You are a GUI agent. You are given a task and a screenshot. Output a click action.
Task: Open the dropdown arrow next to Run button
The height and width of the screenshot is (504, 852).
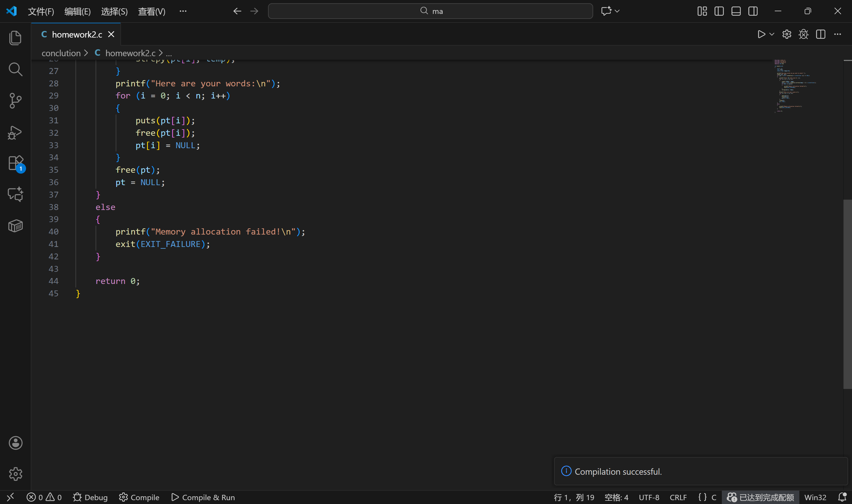point(772,34)
